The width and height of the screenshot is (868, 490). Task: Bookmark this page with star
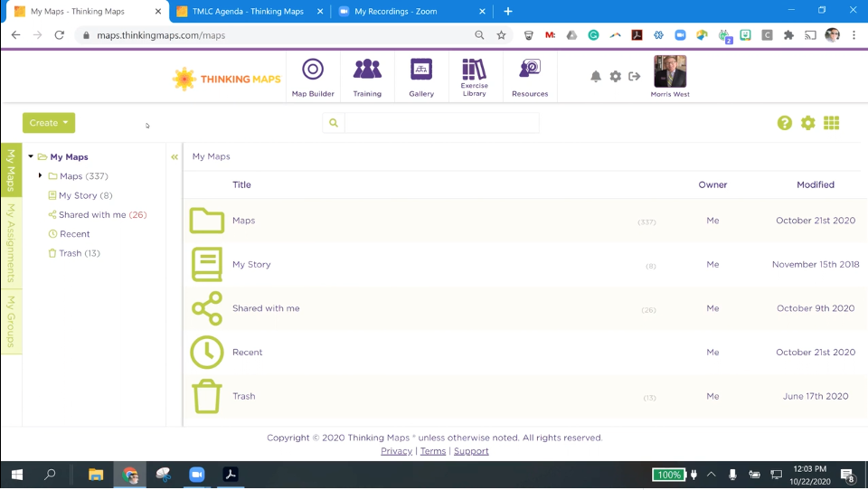coord(501,35)
